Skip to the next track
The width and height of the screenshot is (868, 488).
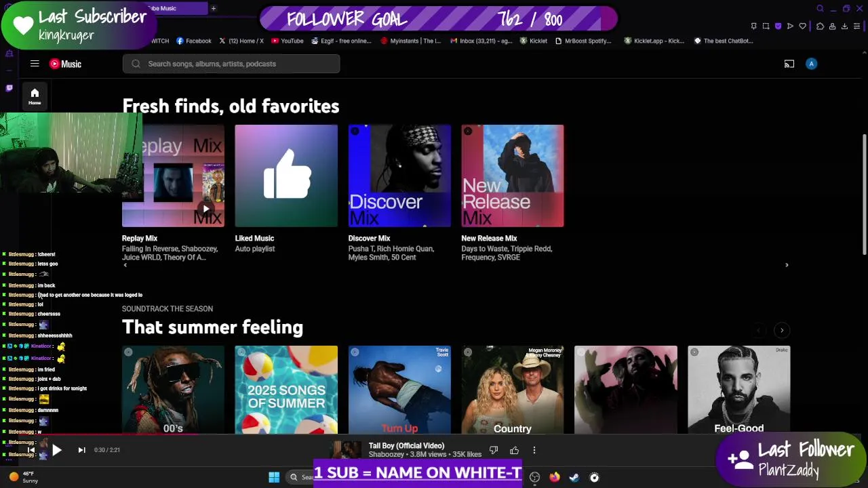click(81, 450)
